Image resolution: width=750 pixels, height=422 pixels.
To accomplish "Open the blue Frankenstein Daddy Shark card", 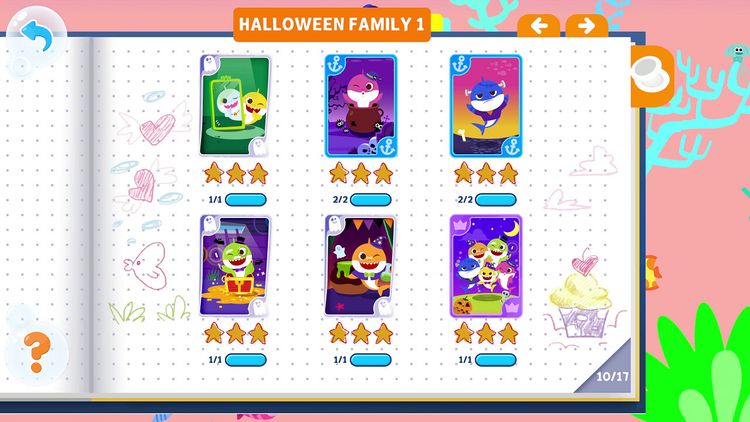I will [485, 106].
